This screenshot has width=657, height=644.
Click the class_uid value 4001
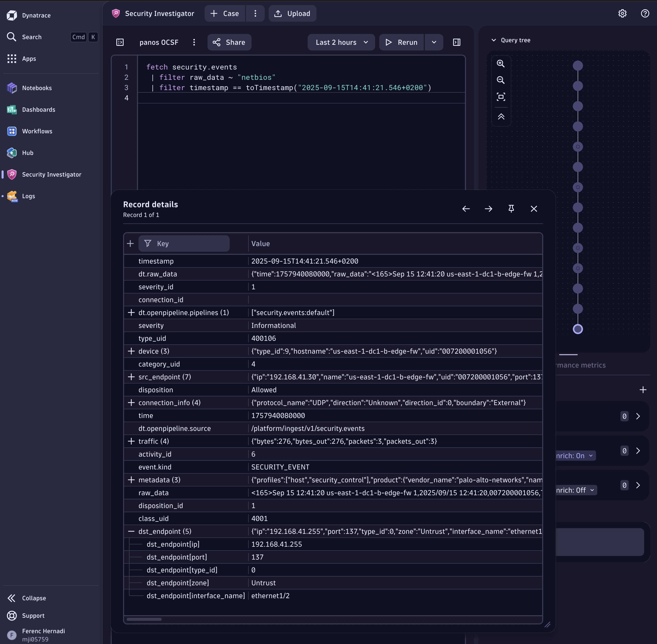[x=260, y=518]
